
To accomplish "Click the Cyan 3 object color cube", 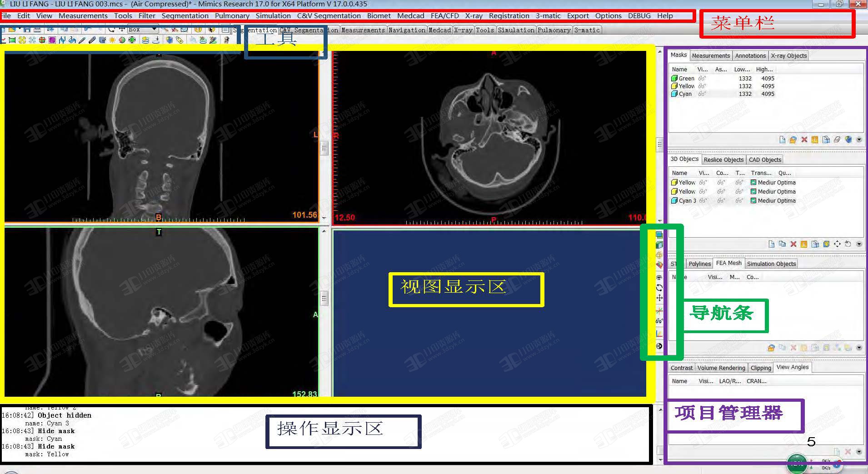I will click(674, 200).
